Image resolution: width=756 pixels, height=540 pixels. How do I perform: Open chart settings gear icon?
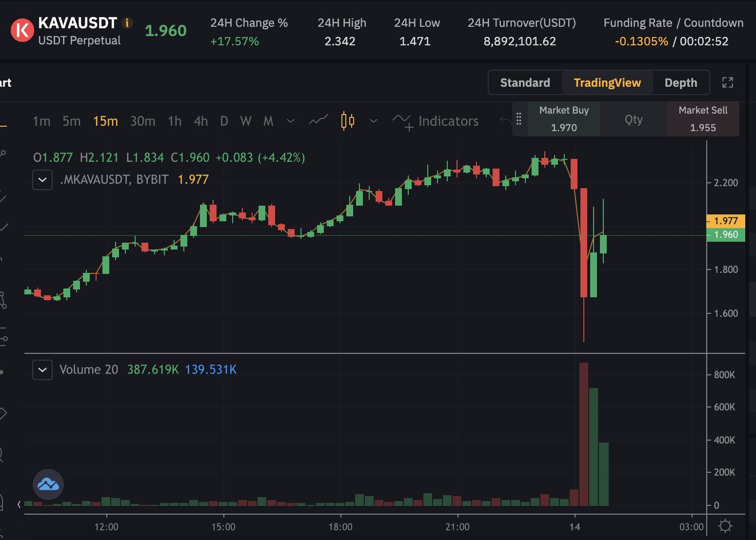(x=725, y=526)
